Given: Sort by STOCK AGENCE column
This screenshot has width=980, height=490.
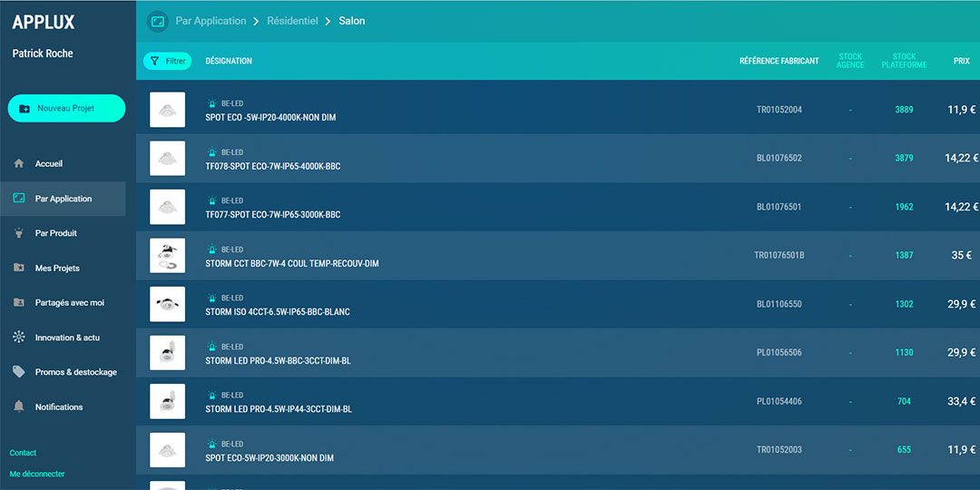Looking at the screenshot, I should (x=850, y=62).
